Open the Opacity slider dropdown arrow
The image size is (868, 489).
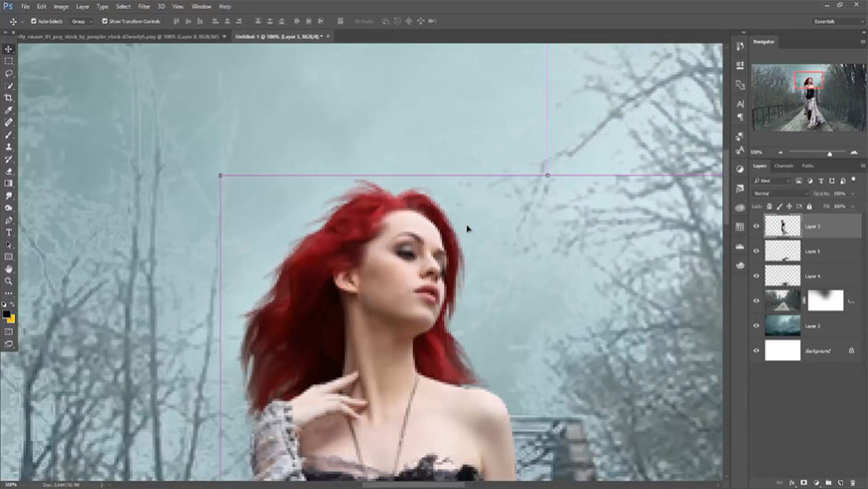tap(852, 194)
